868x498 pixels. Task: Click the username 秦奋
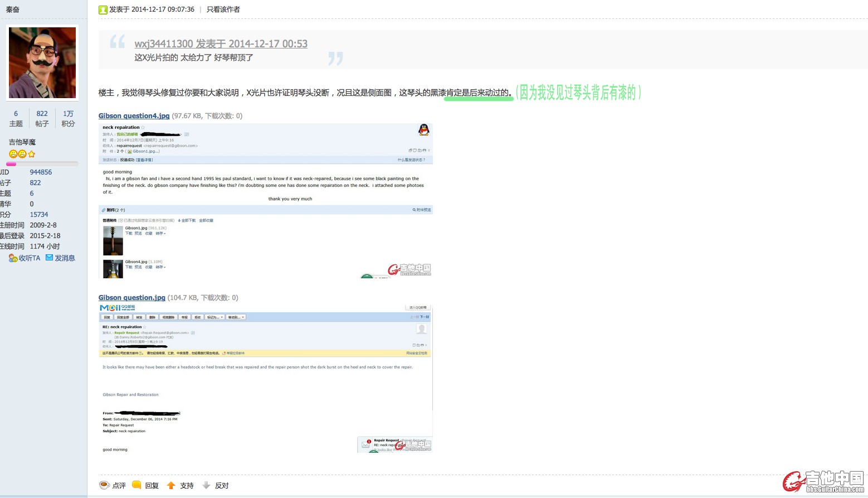13,9
